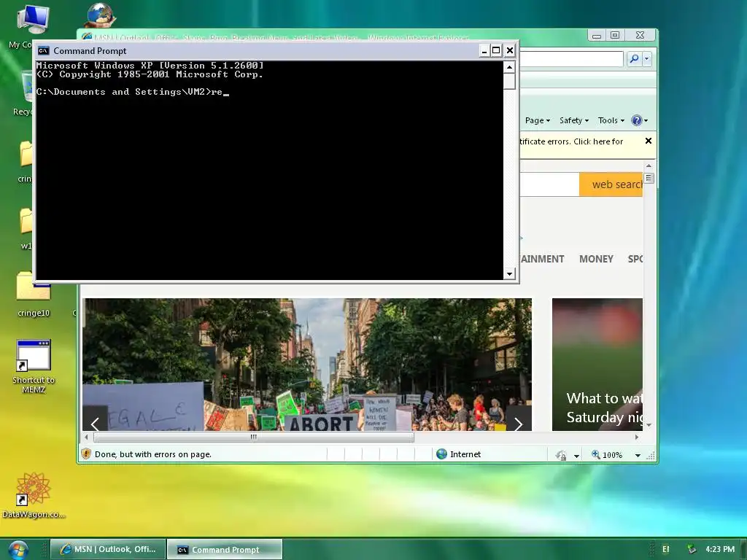Click Internet Explorer logo in title bar
747x560 pixels.
87,36
